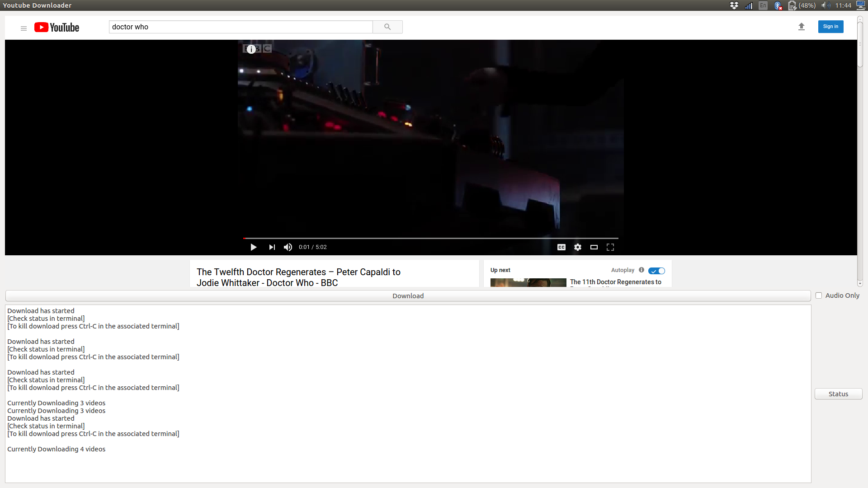The width and height of the screenshot is (868, 488).
Task: Mute the video volume
Action: (x=288, y=247)
